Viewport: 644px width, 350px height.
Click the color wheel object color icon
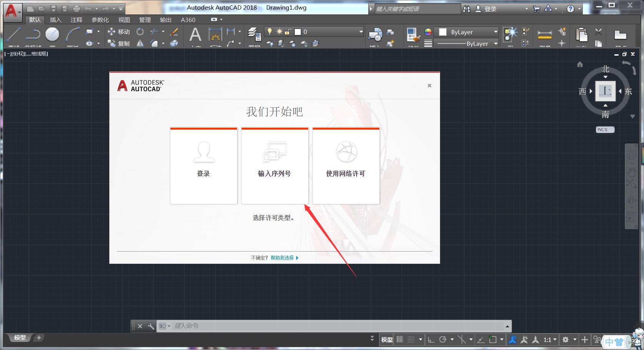point(428,32)
